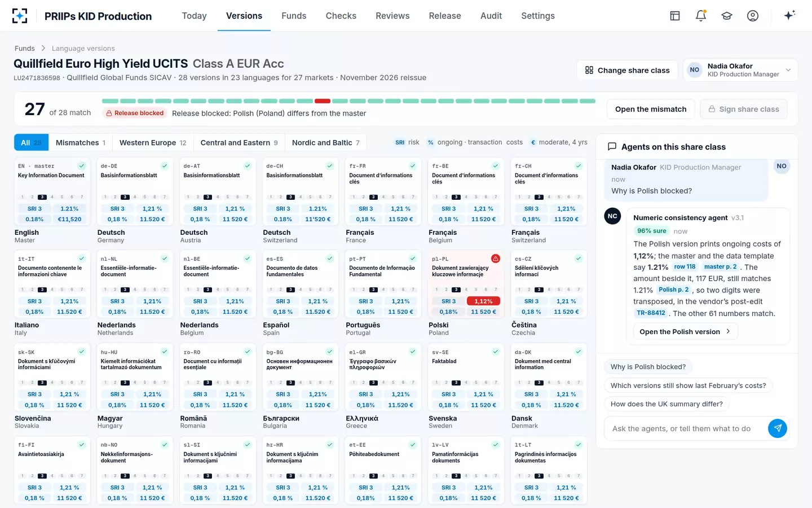Expand Open the Polish version chevron
812x508 pixels.
click(x=728, y=331)
